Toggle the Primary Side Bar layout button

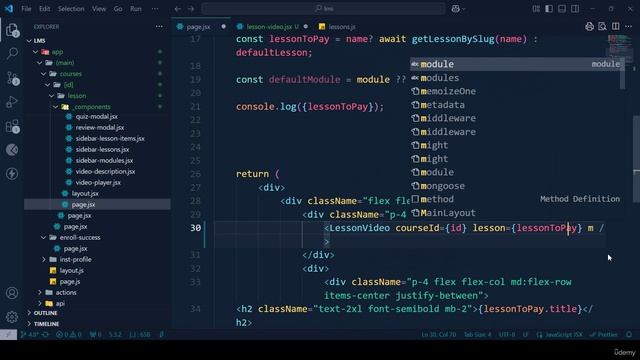tap(549, 9)
